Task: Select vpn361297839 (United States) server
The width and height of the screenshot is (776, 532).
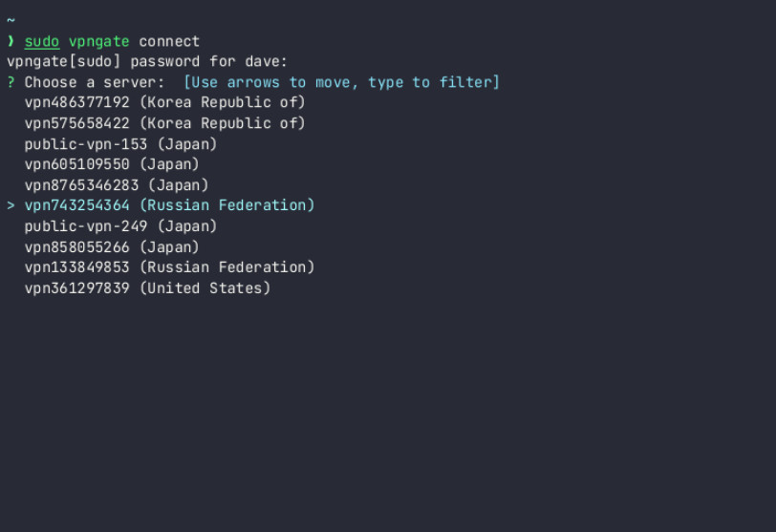Action: tap(147, 287)
